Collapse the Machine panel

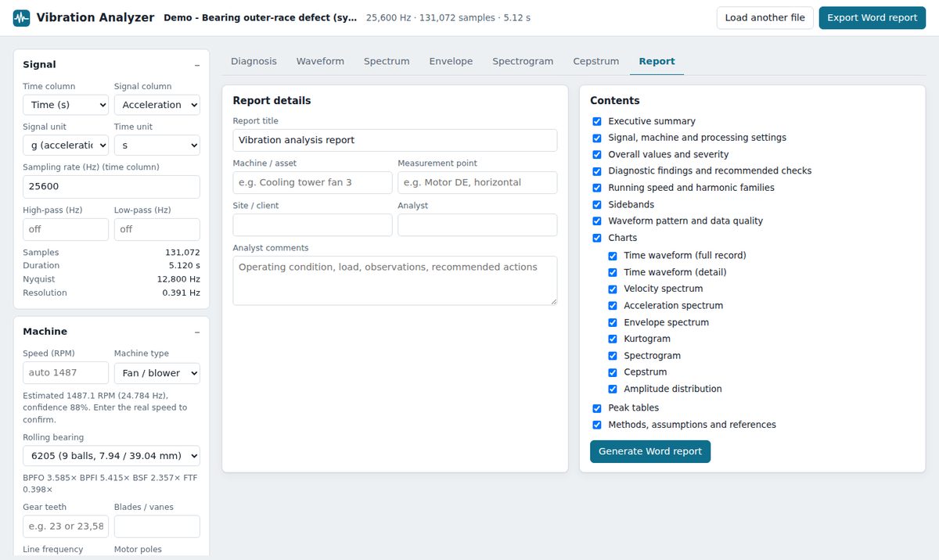point(197,332)
